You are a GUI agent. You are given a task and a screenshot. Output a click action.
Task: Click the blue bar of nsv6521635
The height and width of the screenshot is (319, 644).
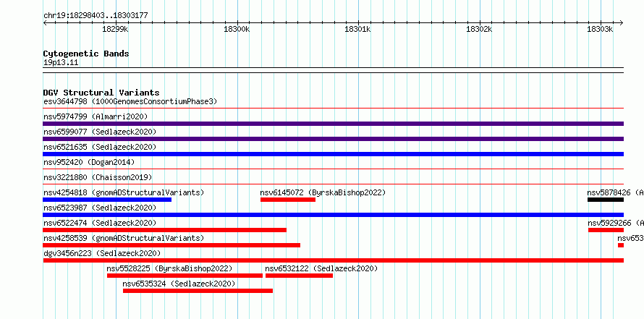333,154
